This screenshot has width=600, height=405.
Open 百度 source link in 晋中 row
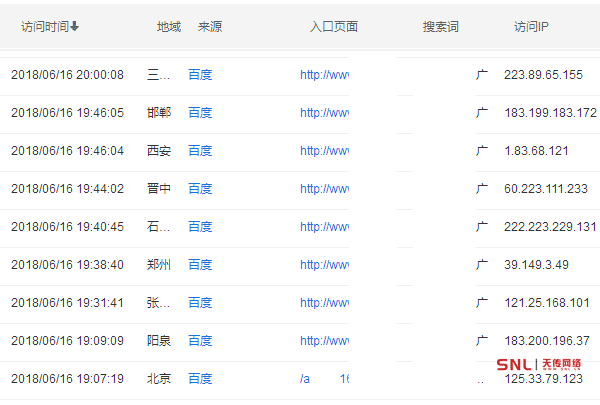pos(200,189)
